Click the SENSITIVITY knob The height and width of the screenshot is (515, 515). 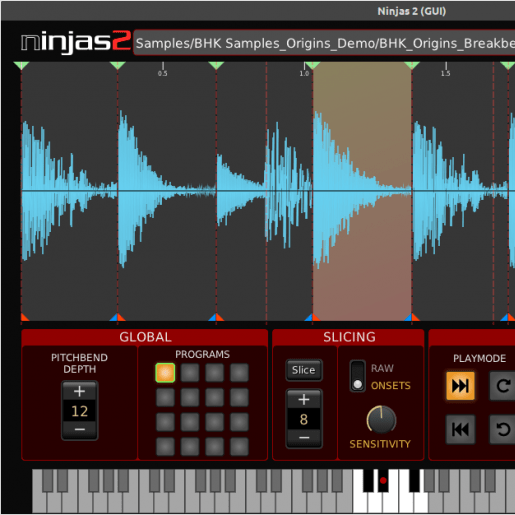coord(381,420)
